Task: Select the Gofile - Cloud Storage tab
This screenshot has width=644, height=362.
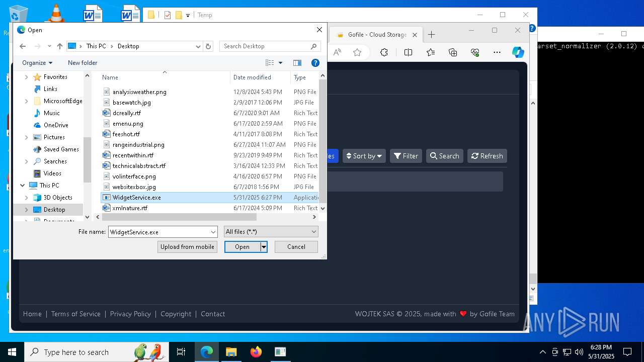Action: pos(377,35)
